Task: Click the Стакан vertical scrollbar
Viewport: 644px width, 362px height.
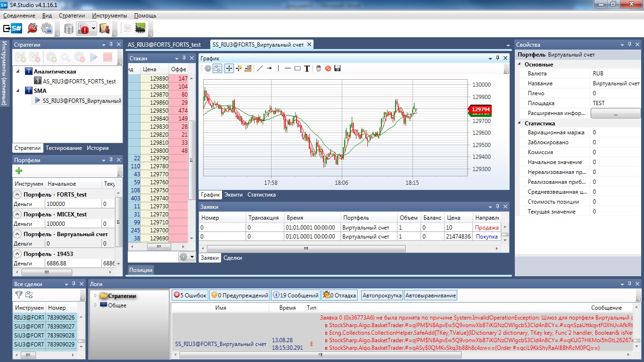Action: point(191,160)
